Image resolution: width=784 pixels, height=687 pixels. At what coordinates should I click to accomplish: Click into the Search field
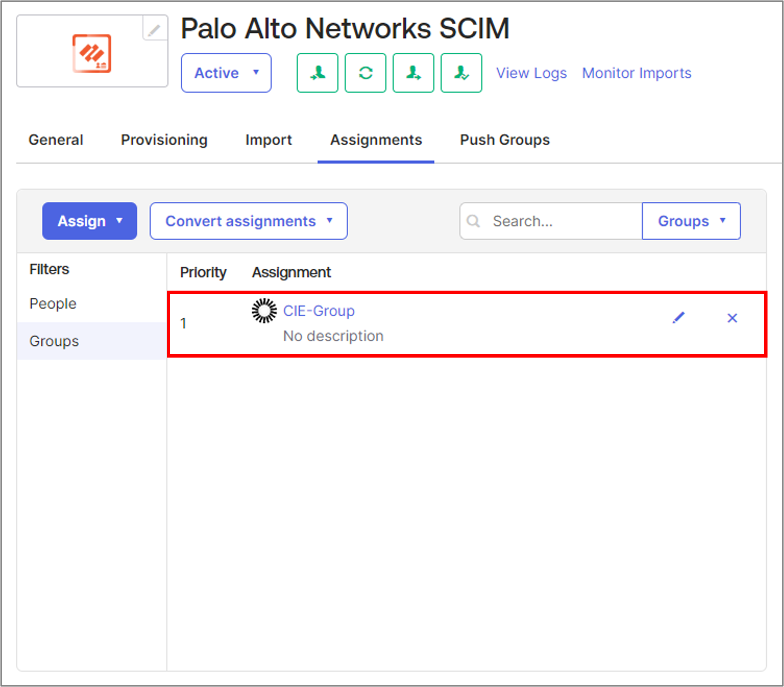pyautogui.click(x=551, y=221)
